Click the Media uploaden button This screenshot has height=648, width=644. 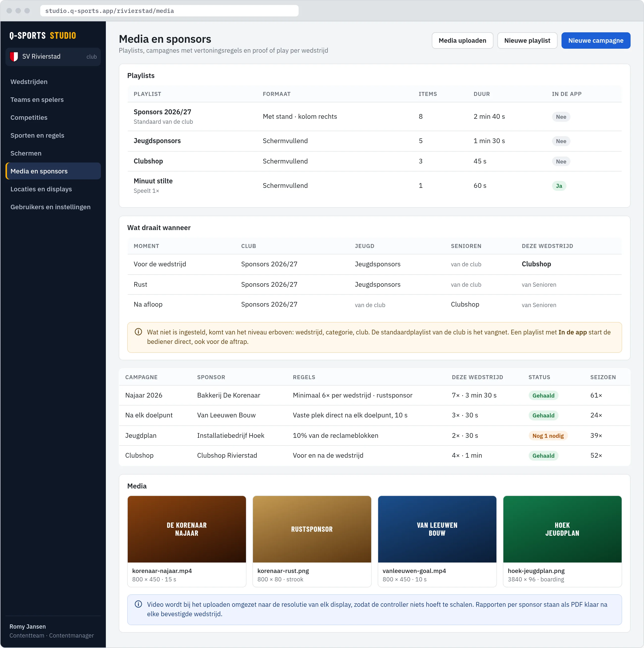tap(462, 40)
